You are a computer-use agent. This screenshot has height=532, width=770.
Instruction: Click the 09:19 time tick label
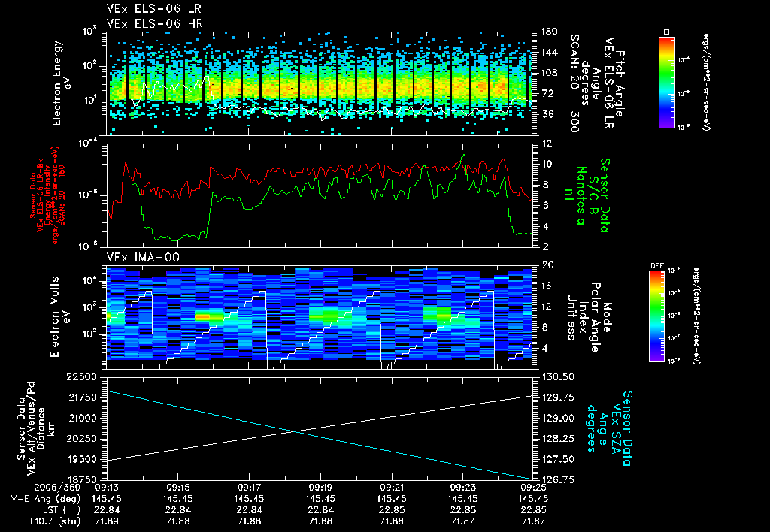click(320, 488)
